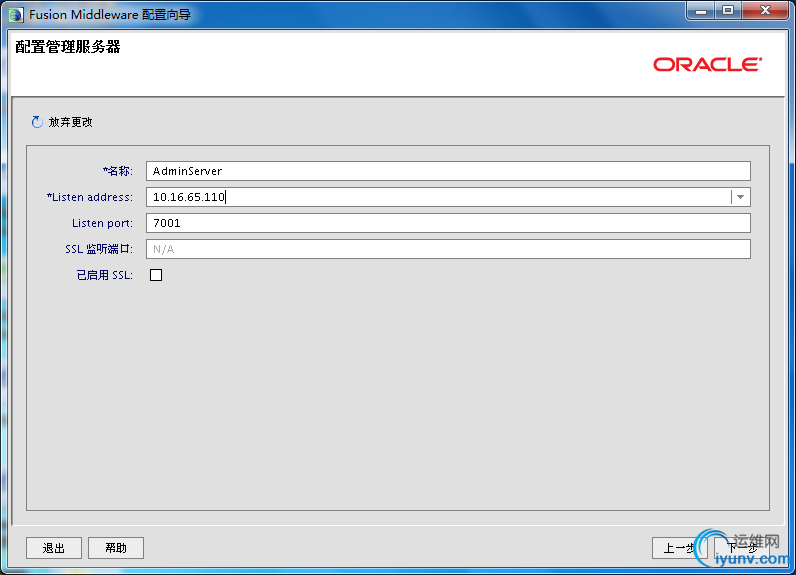Go back with the 上一步 button
This screenshot has height=575, width=796.
679,548
